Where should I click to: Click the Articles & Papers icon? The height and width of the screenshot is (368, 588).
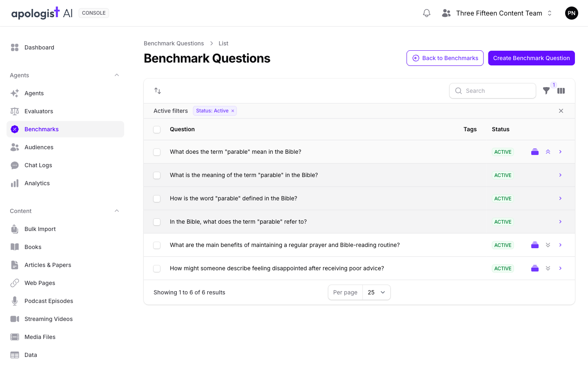tap(15, 265)
